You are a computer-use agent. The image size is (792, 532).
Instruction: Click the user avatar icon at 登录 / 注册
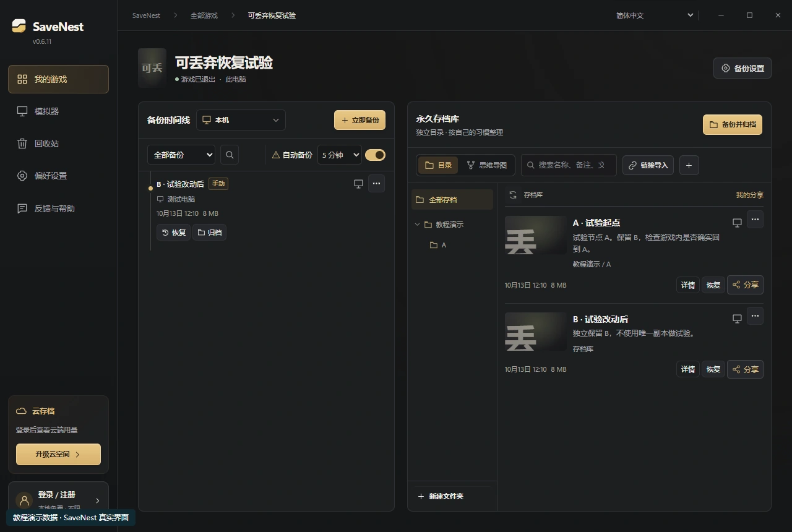coord(24,500)
